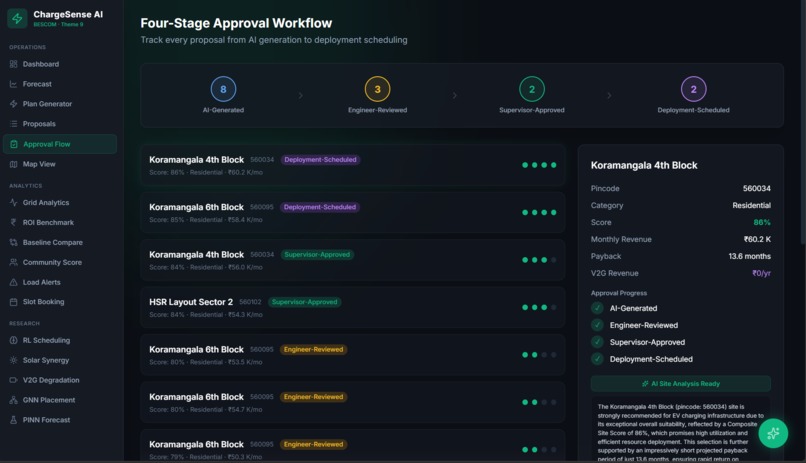Open the ₹53.5 K/mo Koramangala 6th Block proposal
Viewport: 806px width, 463px height.
353,355
